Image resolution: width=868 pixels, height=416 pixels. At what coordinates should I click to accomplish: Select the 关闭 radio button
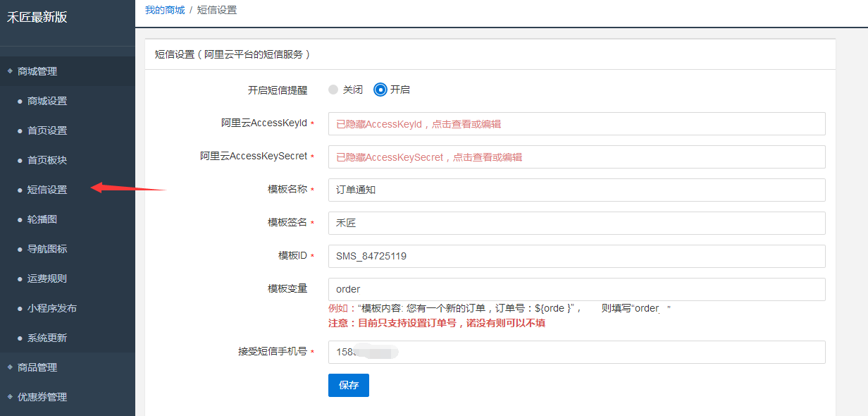click(333, 90)
